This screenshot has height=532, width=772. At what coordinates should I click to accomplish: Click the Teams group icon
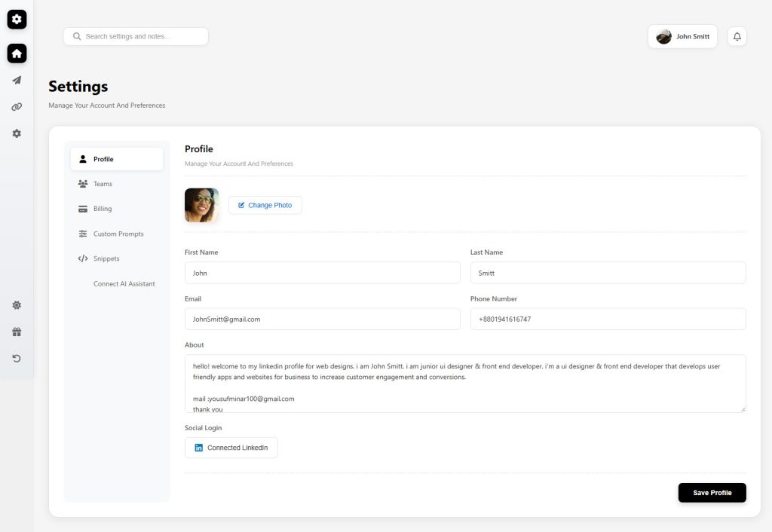(x=83, y=184)
